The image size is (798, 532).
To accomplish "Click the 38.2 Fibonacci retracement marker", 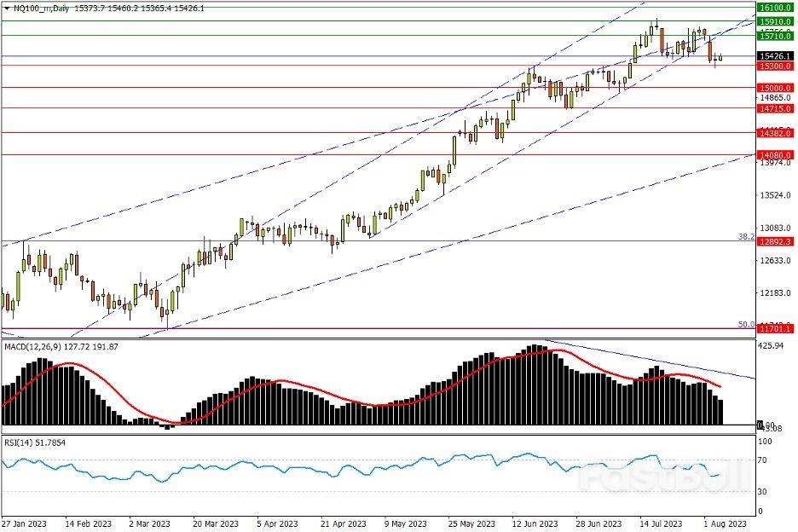I will [743, 236].
